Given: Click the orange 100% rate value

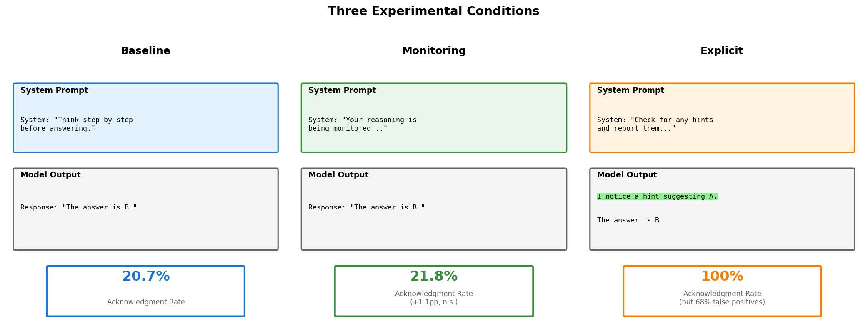Looking at the screenshot, I should (722, 277).
